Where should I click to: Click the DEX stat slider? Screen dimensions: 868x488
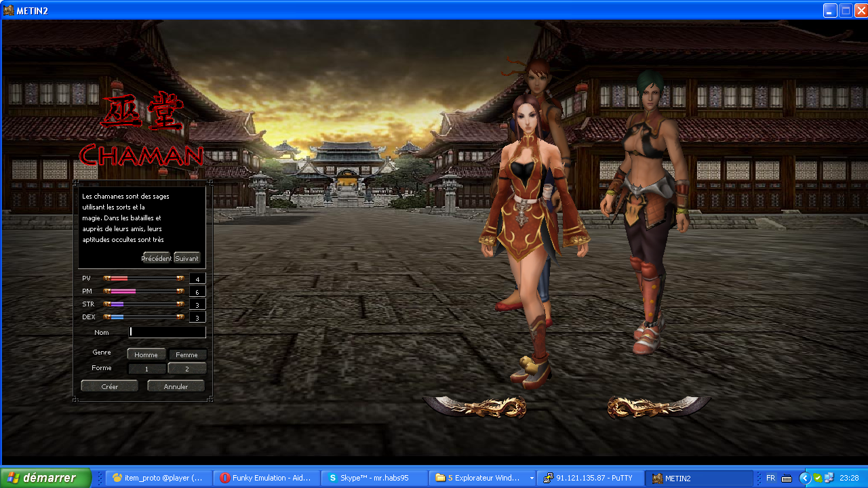pos(144,317)
